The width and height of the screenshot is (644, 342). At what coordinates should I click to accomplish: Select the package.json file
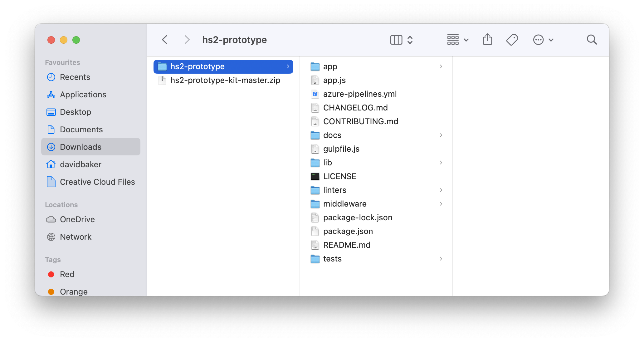pyautogui.click(x=348, y=231)
